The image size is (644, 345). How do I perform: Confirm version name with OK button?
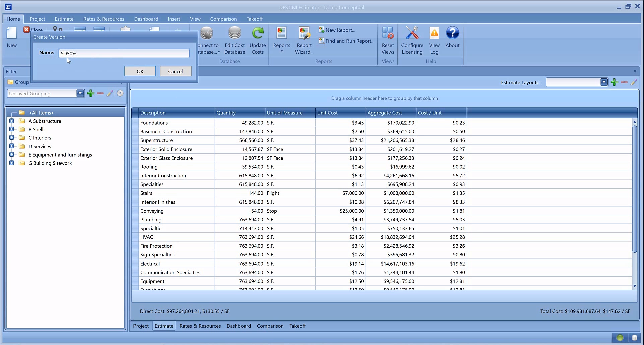point(140,71)
